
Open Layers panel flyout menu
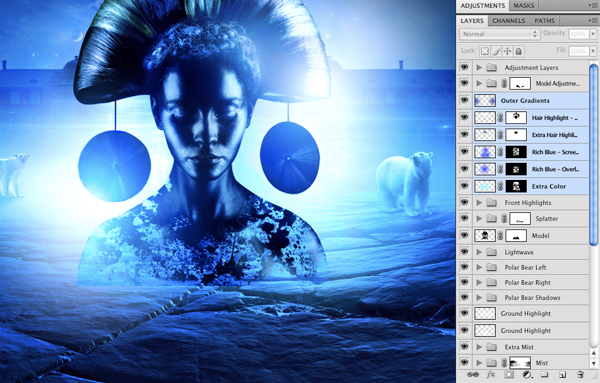click(x=592, y=20)
